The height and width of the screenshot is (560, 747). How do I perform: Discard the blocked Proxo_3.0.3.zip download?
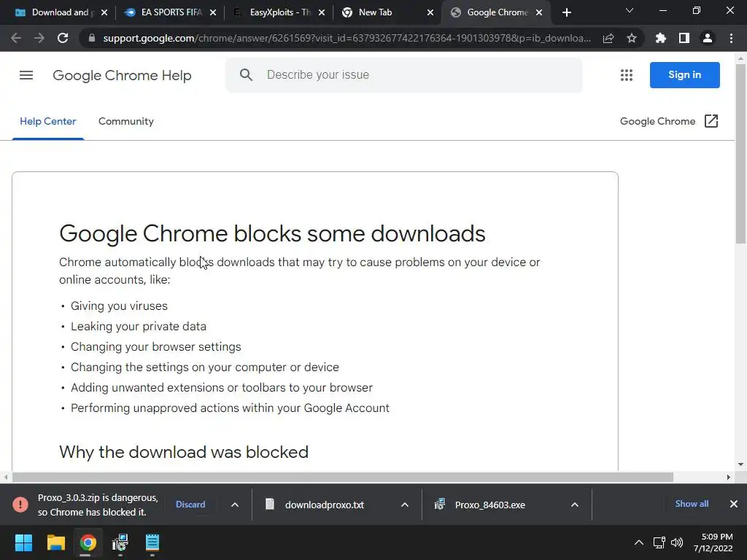190,505
